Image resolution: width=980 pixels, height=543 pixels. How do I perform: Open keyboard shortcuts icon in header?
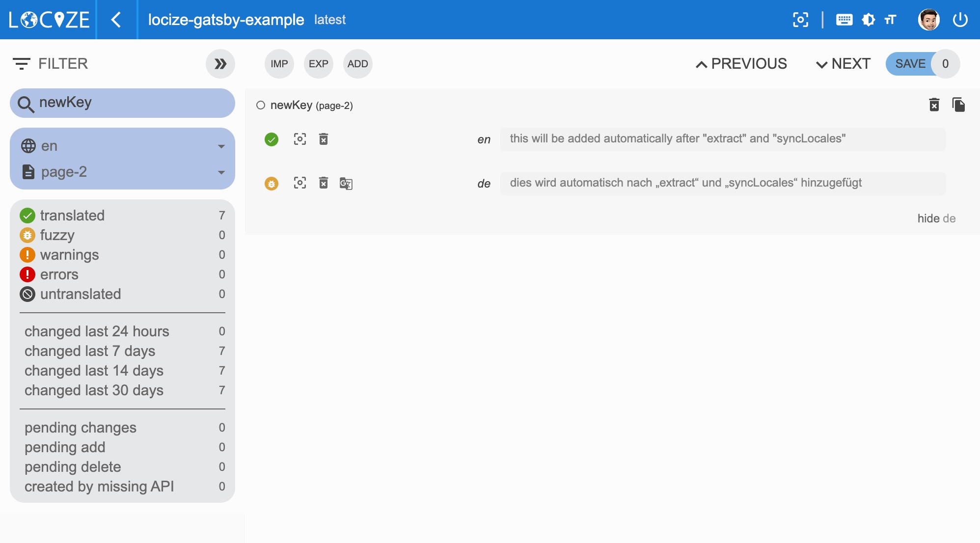coord(844,20)
